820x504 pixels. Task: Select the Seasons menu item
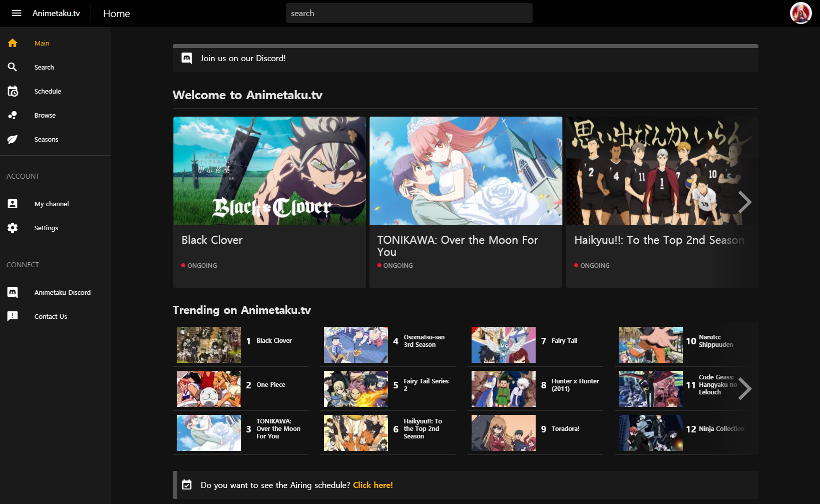pos(46,139)
